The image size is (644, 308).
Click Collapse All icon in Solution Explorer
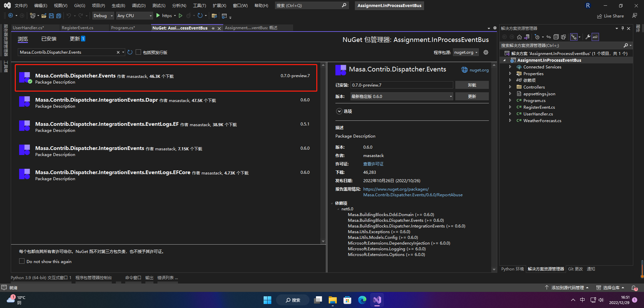point(556,37)
